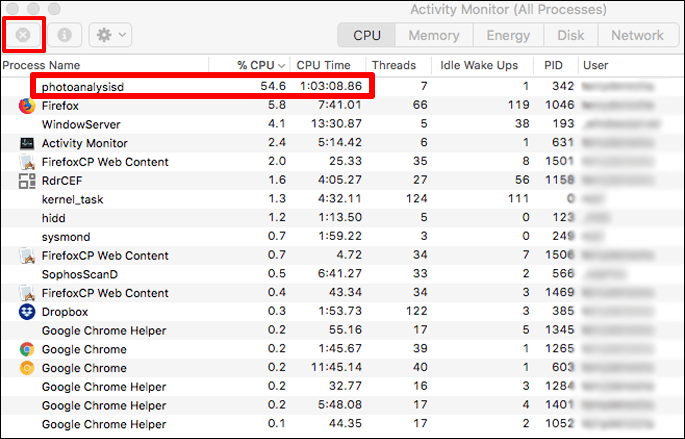Image resolution: width=685 pixels, height=439 pixels.
Task: Select the photoanalysisd process row
Action: tap(200, 87)
